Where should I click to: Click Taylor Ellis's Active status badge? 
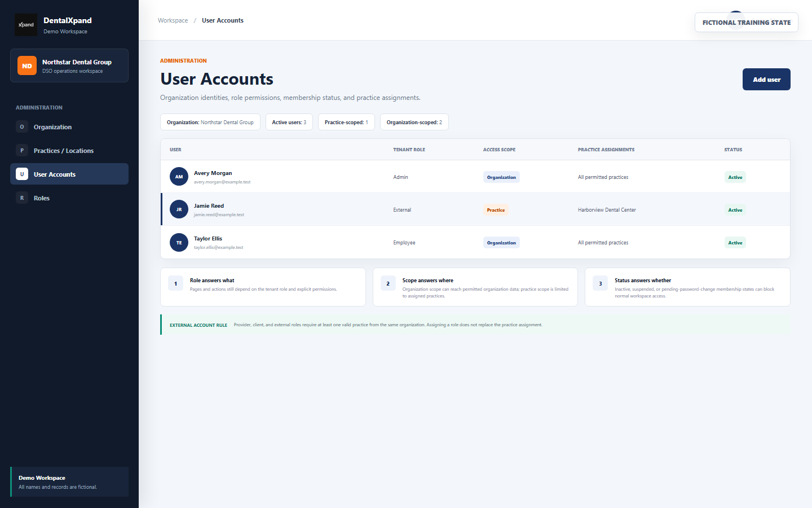tap(735, 243)
